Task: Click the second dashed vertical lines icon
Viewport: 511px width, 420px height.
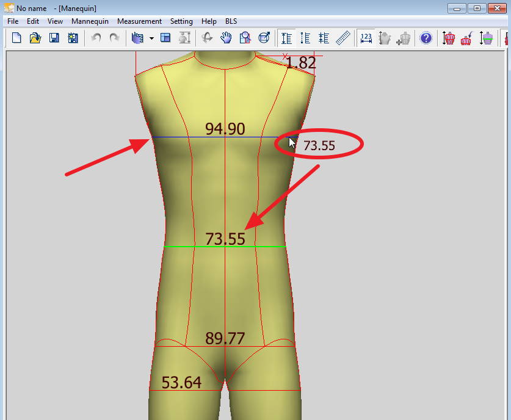Action: [x=305, y=38]
